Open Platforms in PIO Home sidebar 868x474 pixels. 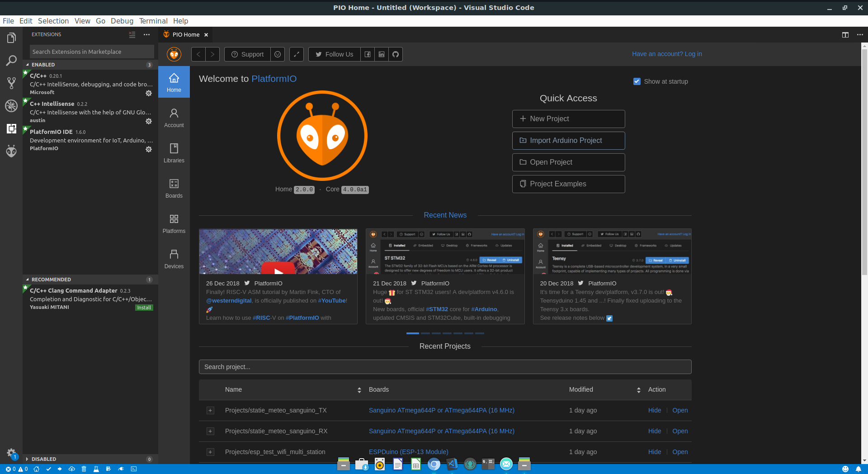pos(174,223)
